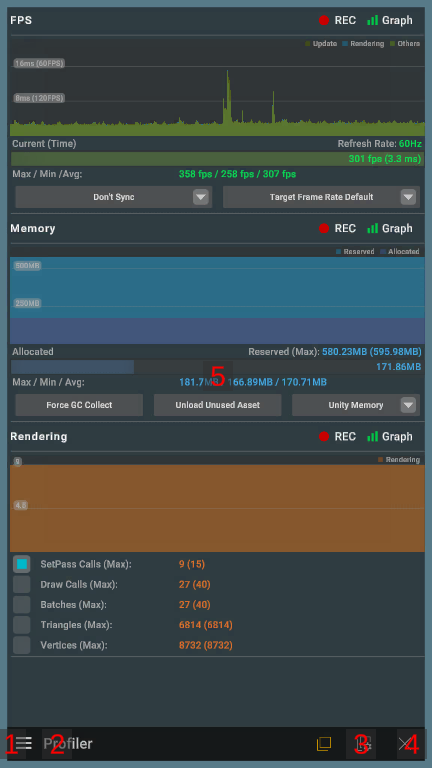Click the Force GC Collect button
Screen dimensions: 432x768
pyautogui.click(x=79, y=405)
